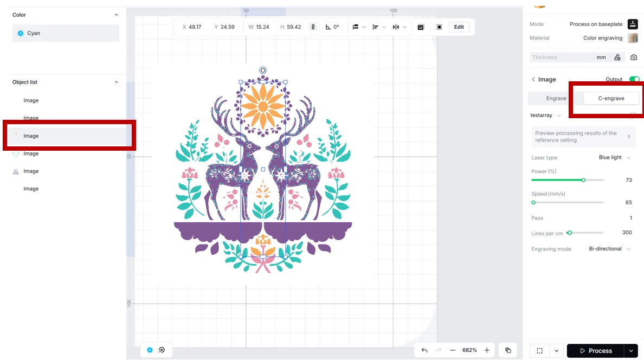The width and height of the screenshot is (644, 360).
Task: Click the Power value 73
Action: [629, 180]
